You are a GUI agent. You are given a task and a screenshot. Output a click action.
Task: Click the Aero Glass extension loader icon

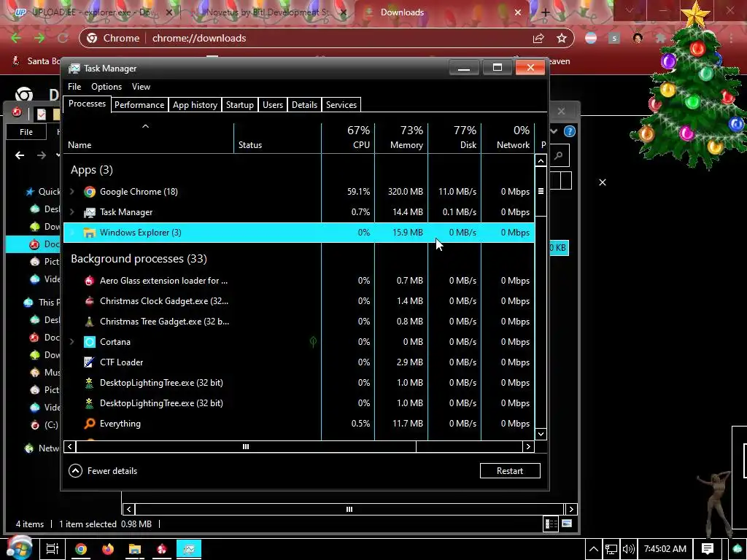[x=89, y=281]
